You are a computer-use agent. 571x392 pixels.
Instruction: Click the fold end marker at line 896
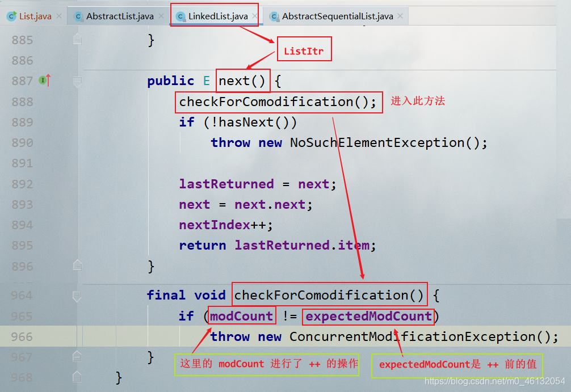tap(77, 265)
